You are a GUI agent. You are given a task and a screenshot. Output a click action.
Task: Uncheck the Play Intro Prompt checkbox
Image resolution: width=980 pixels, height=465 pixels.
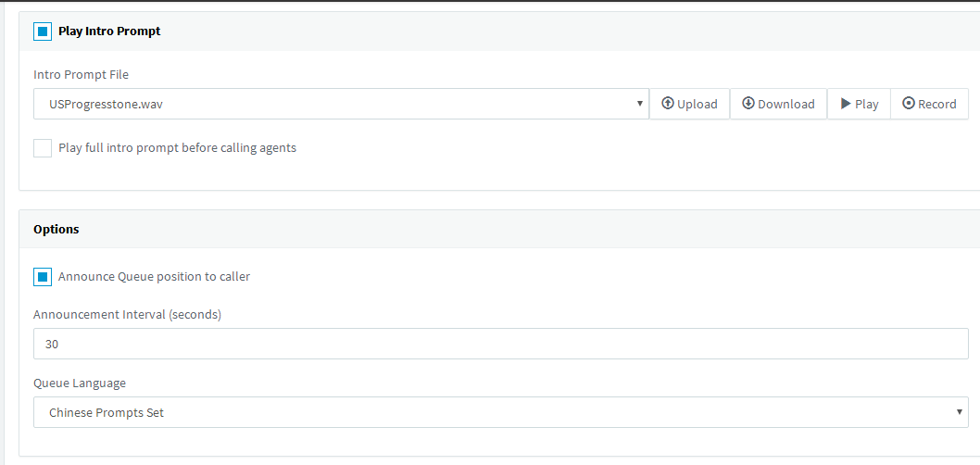tap(43, 31)
